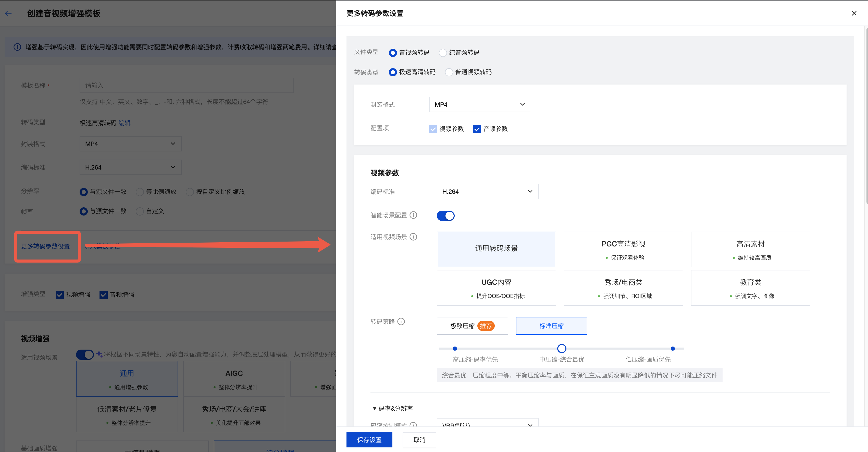
Task: Click the info icon in the top notice banner
Action: point(17,47)
